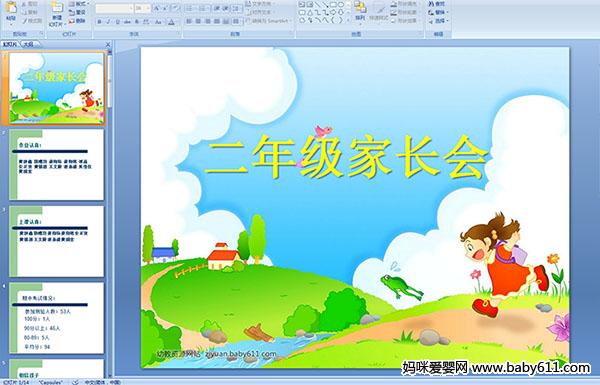The image size is (600, 385).
Task: Open the font size dropdown
Action: pos(148,8)
